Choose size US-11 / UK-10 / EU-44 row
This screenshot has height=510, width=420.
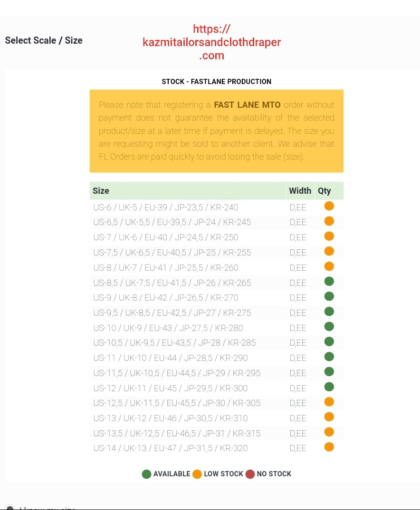[x=170, y=358]
